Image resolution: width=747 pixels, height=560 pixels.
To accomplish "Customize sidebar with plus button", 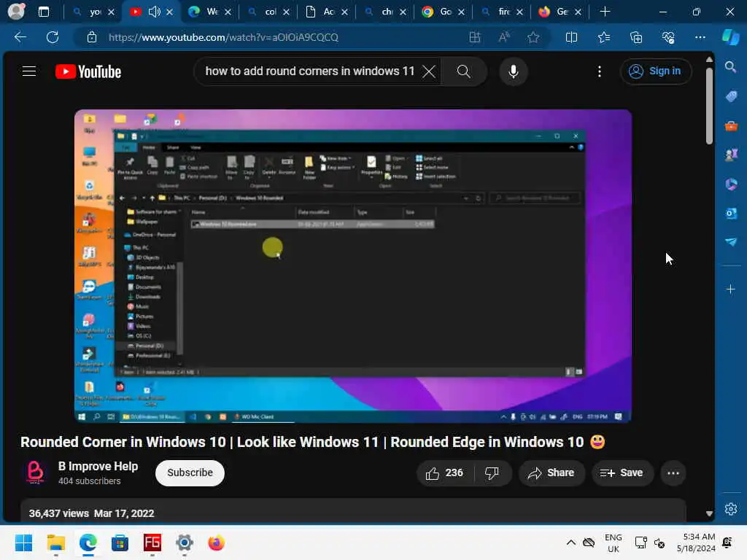I will [x=731, y=289].
